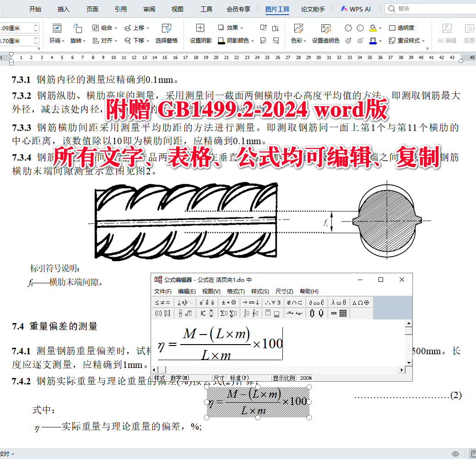
Task: Open the 会员专享 tab
Action: coord(238,9)
